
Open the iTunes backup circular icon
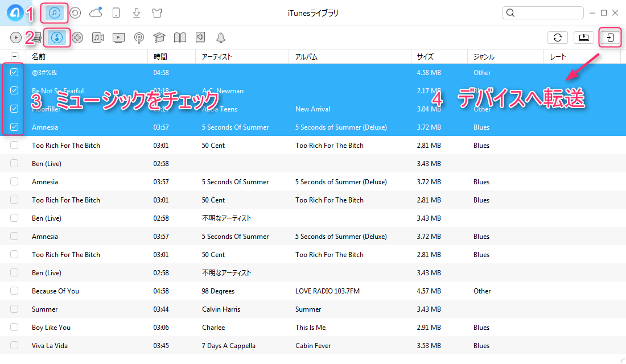tap(75, 13)
